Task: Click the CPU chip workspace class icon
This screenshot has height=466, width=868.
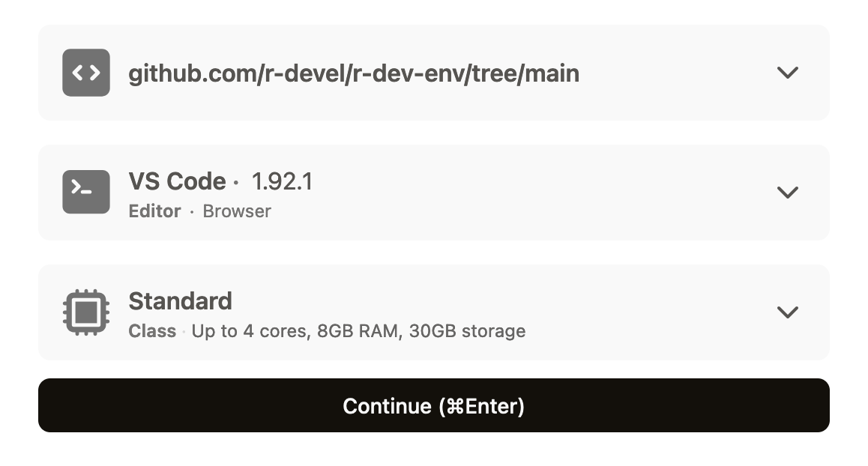Action: click(85, 312)
